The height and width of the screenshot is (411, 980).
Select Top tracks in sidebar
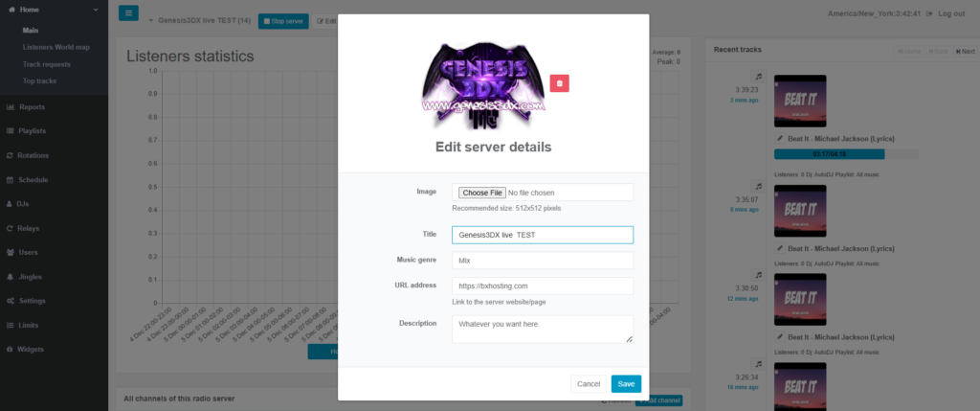click(x=41, y=81)
